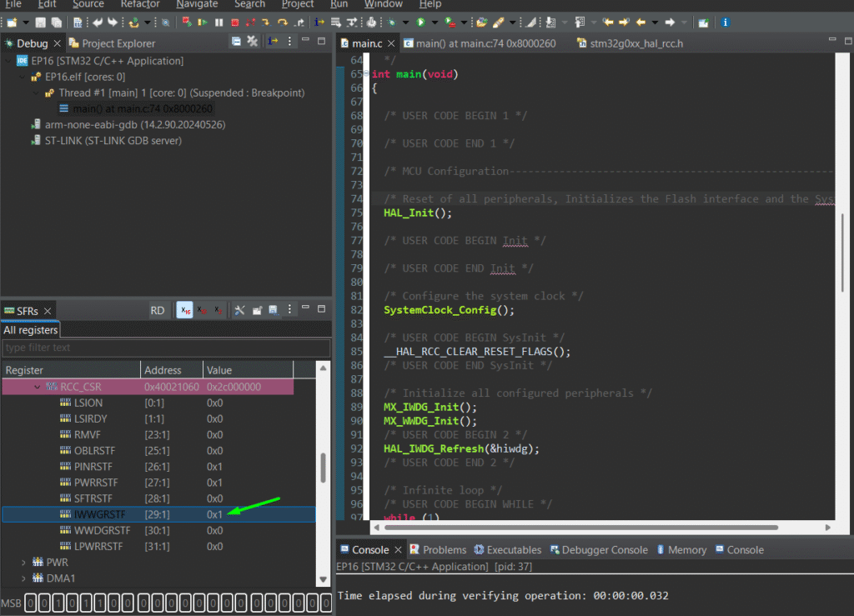Viewport: 854px width, 616px height.
Task: Click the type filter text field
Action: coord(165,348)
